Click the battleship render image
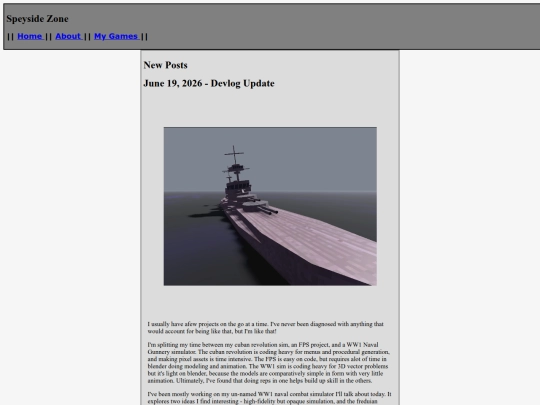This screenshot has width=540, height=405. pyautogui.click(x=270, y=206)
